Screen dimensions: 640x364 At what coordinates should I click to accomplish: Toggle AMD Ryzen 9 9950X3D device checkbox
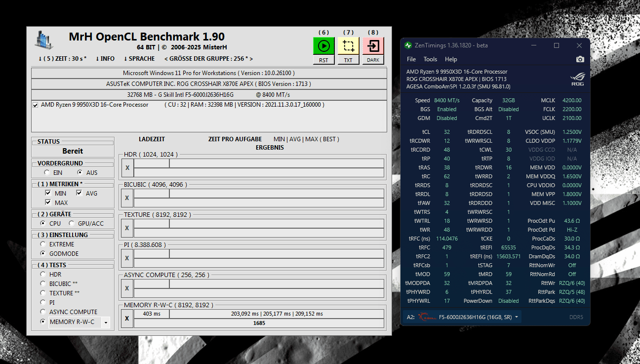35,105
